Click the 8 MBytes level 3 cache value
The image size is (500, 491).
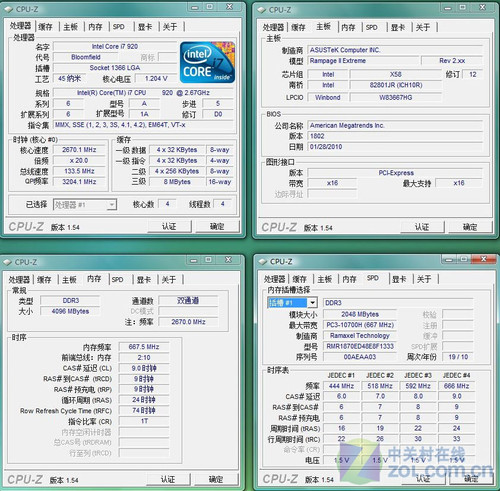[x=177, y=182]
